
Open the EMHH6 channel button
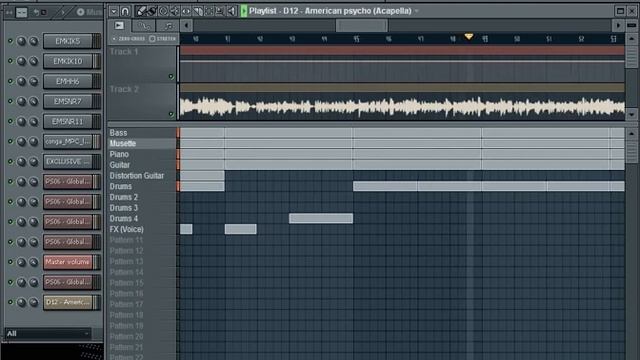68,81
